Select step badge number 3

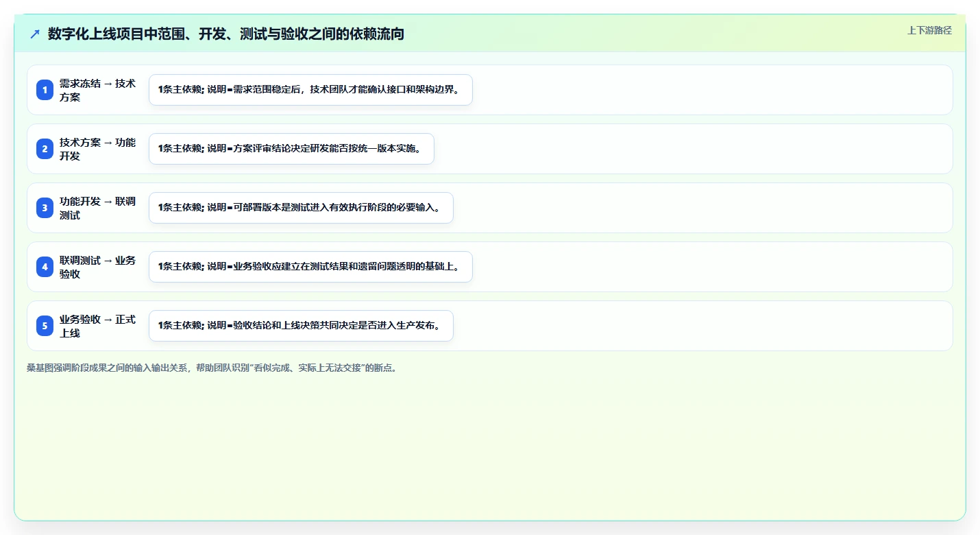[45, 208]
